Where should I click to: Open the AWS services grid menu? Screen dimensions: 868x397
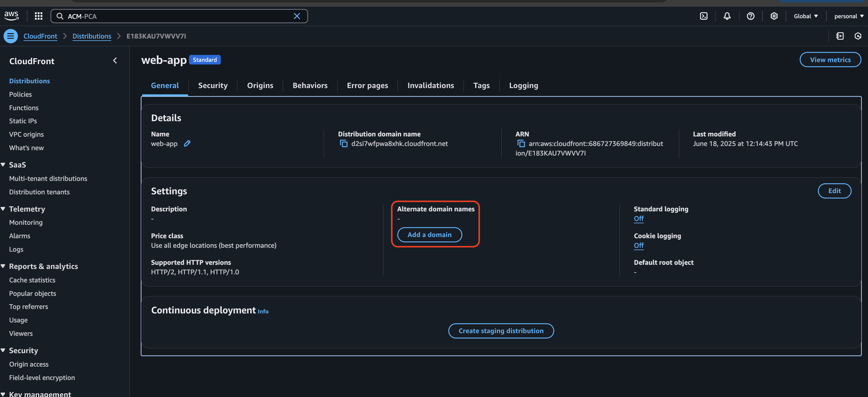coord(39,16)
